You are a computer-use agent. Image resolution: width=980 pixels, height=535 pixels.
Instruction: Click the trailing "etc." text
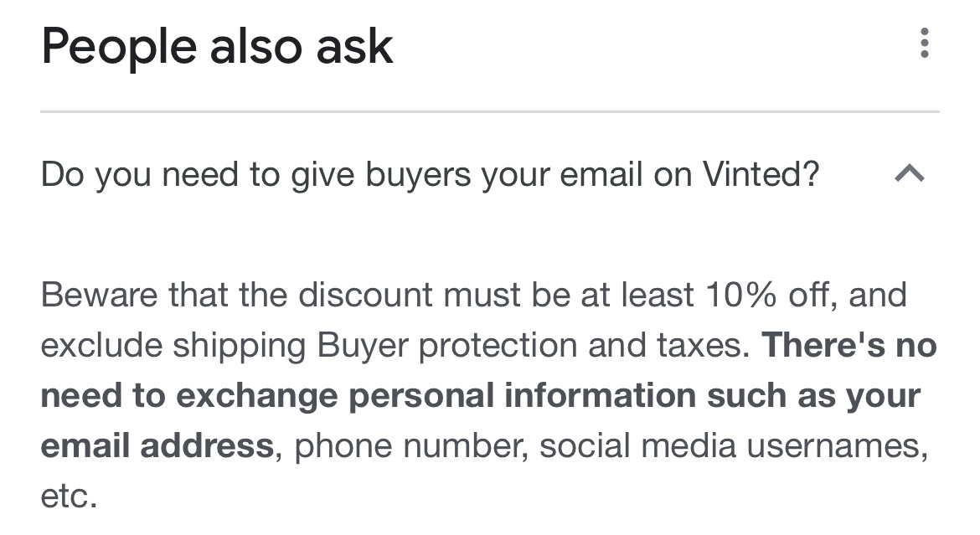[69, 496]
